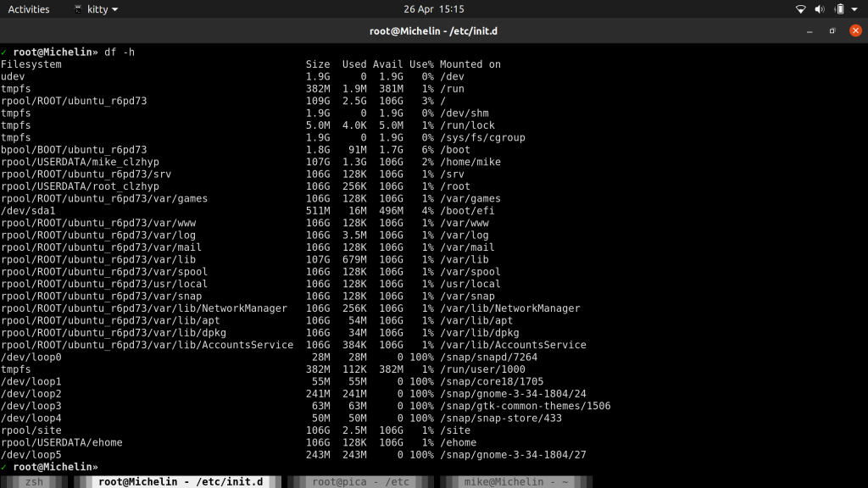The image size is (868, 488).
Task: Click the '/run/user/1000' mount point
Action: pyautogui.click(x=482, y=369)
